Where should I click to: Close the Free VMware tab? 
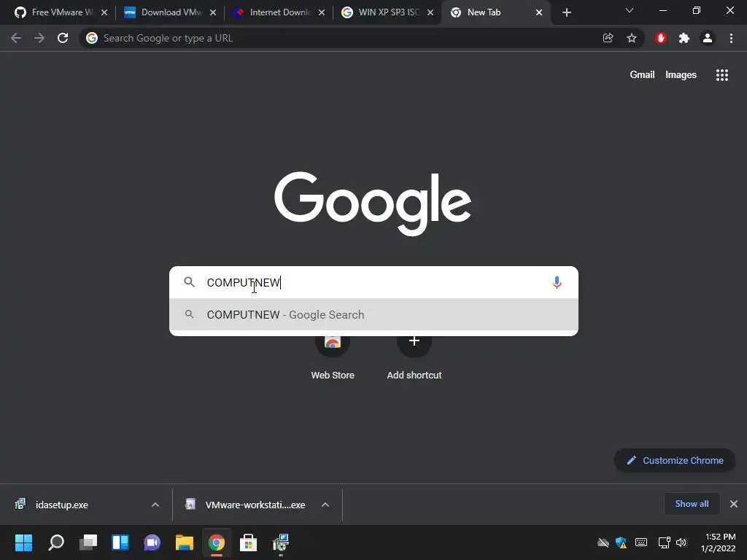pyautogui.click(x=104, y=13)
